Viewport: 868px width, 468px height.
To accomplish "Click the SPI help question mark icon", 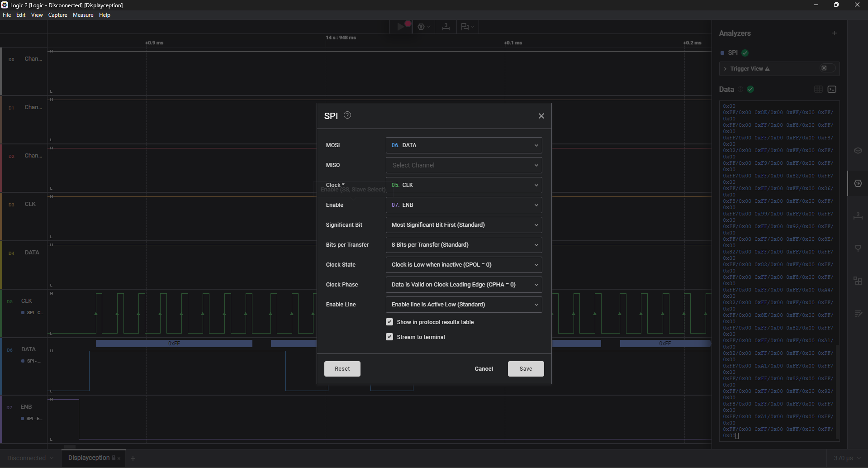I will [x=347, y=115].
